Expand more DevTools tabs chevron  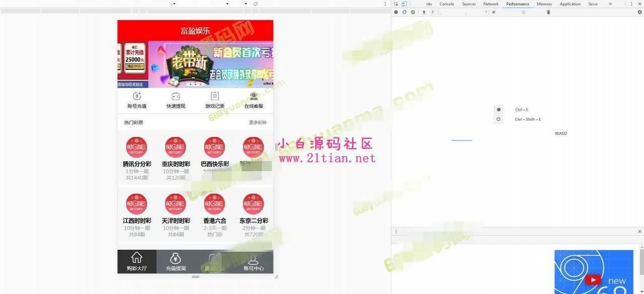[x=610, y=4]
